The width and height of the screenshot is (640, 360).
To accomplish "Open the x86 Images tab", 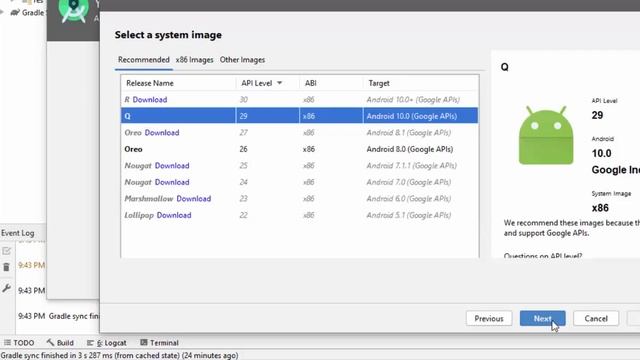I will tap(194, 60).
